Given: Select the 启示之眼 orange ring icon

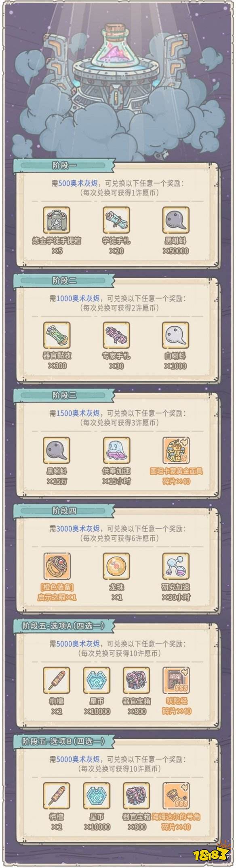Looking at the screenshot, I should [57, 566].
